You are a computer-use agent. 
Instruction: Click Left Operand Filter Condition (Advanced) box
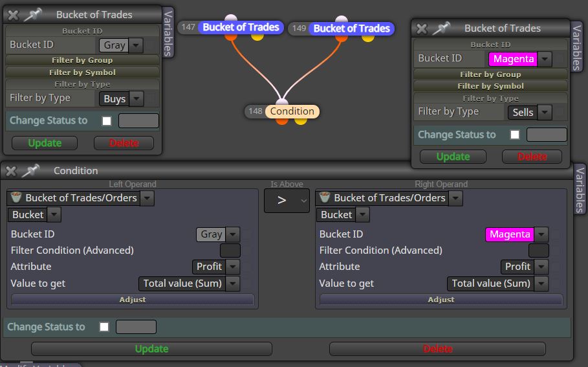[230, 250]
